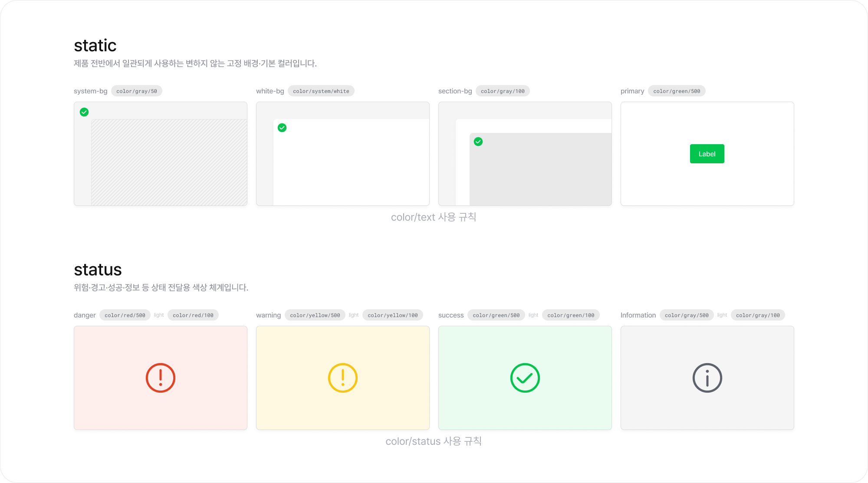Click the gray information circle icon
This screenshot has width=868, height=483.
[x=707, y=378]
